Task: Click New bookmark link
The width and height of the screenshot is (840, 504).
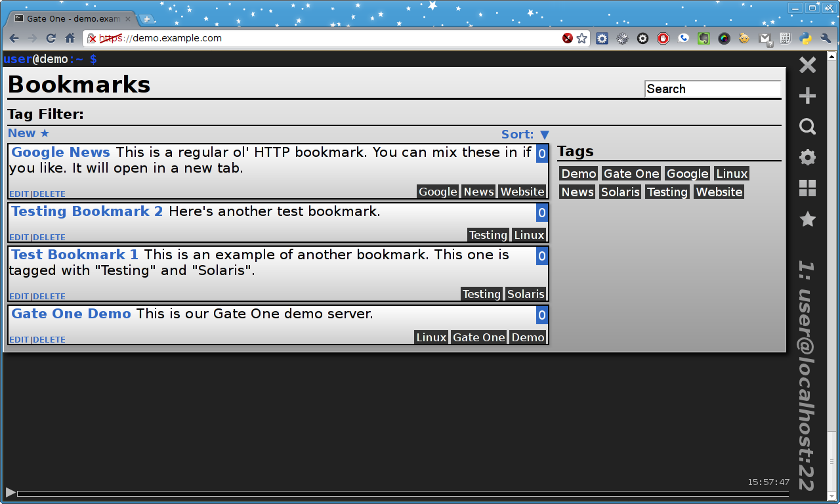Action: [x=28, y=133]
